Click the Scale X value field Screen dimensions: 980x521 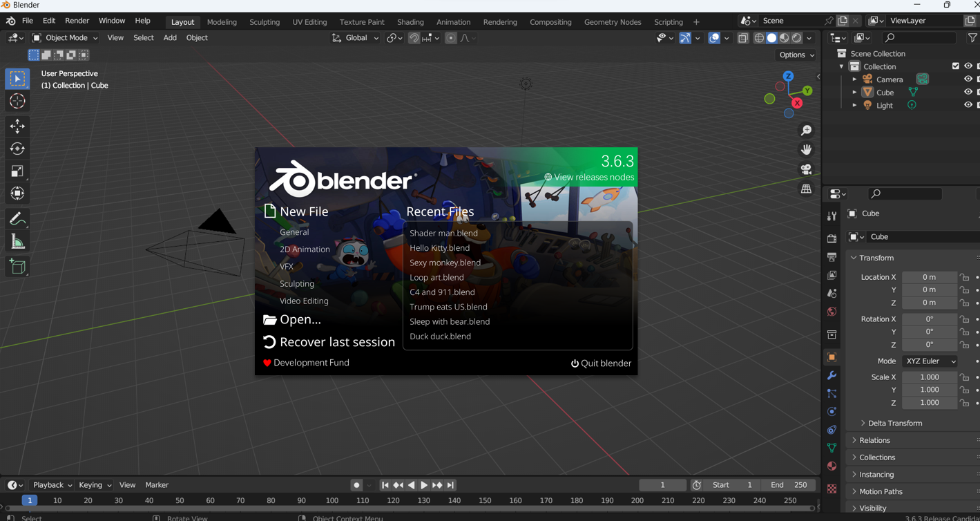pos(930,377)
